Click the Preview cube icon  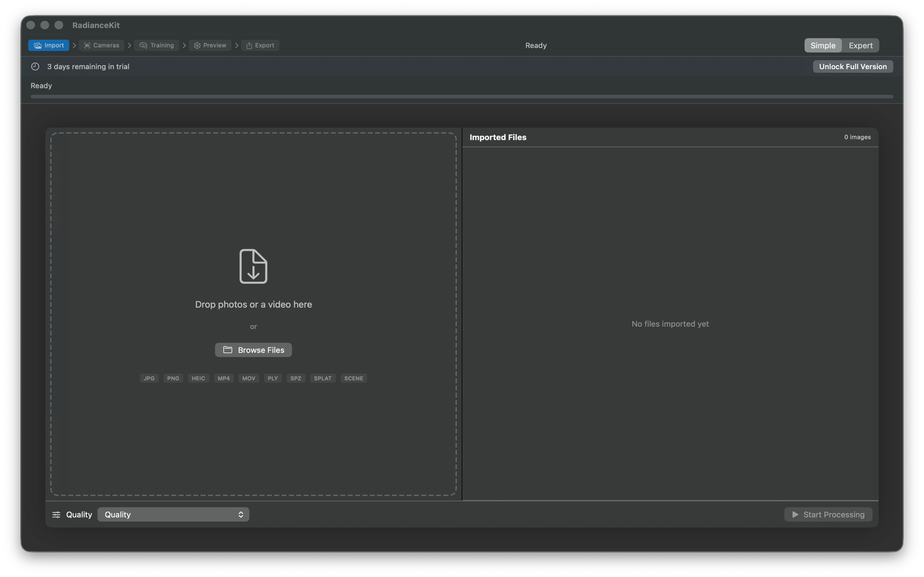tap(197, 46)
